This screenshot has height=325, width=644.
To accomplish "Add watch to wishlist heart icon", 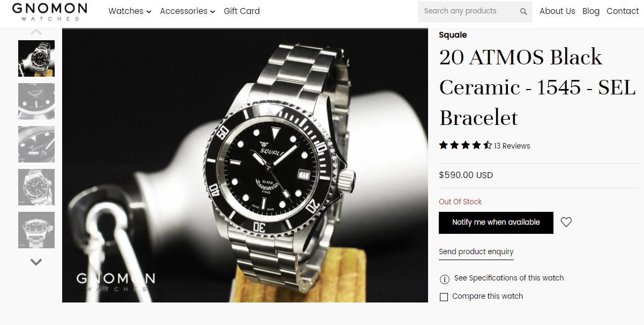I will coord(566,222).
